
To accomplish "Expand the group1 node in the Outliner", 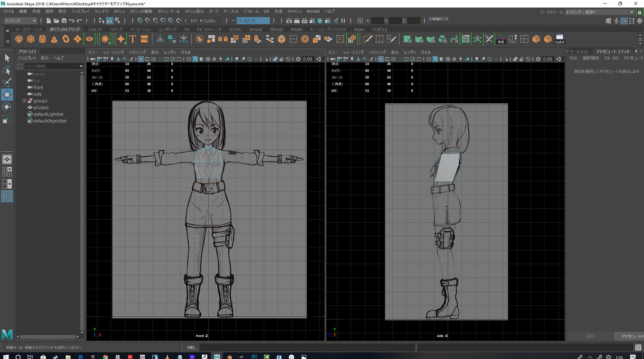I will click(24, 101).
